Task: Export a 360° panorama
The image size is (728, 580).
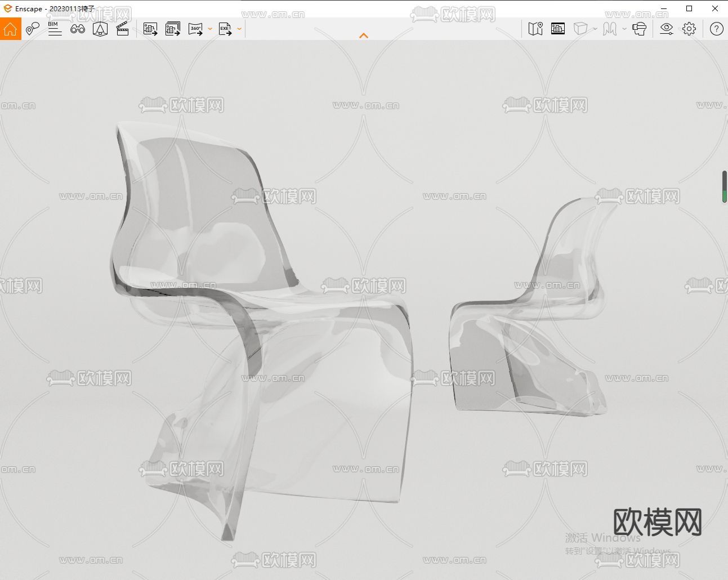Action: coord(195,29)
